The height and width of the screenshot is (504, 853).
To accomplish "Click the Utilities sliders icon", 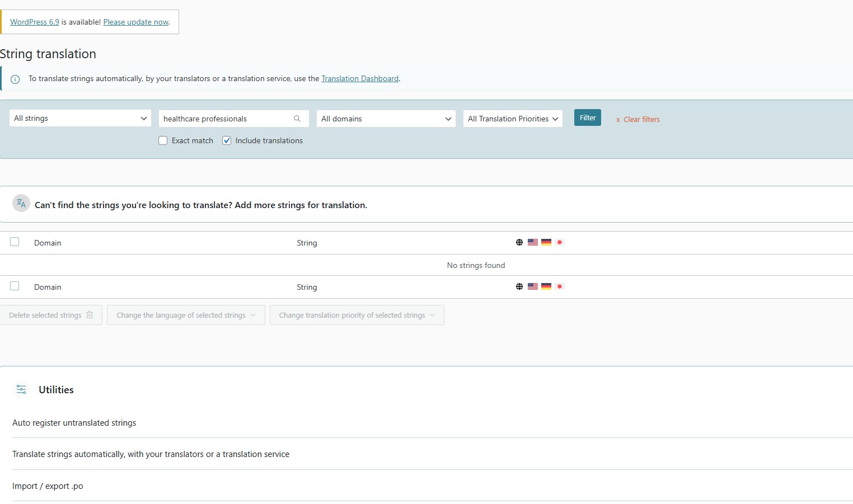I will 21,389.
